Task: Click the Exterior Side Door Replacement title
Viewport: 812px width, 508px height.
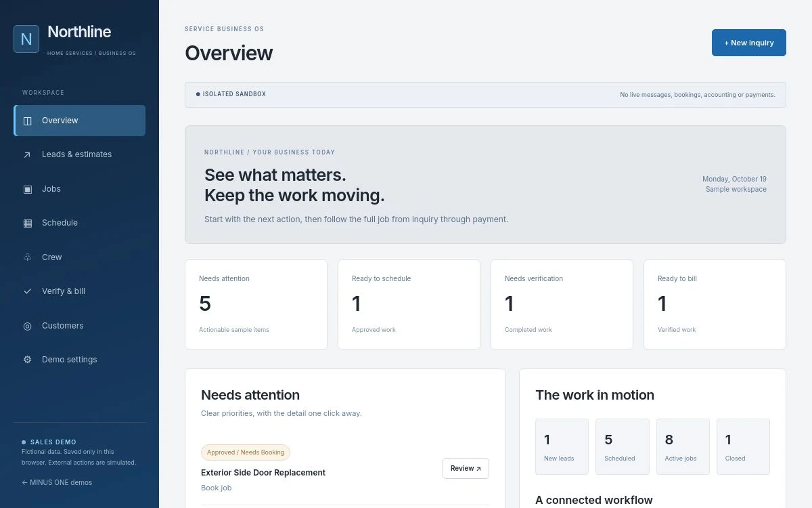Action: pos(263,473)
